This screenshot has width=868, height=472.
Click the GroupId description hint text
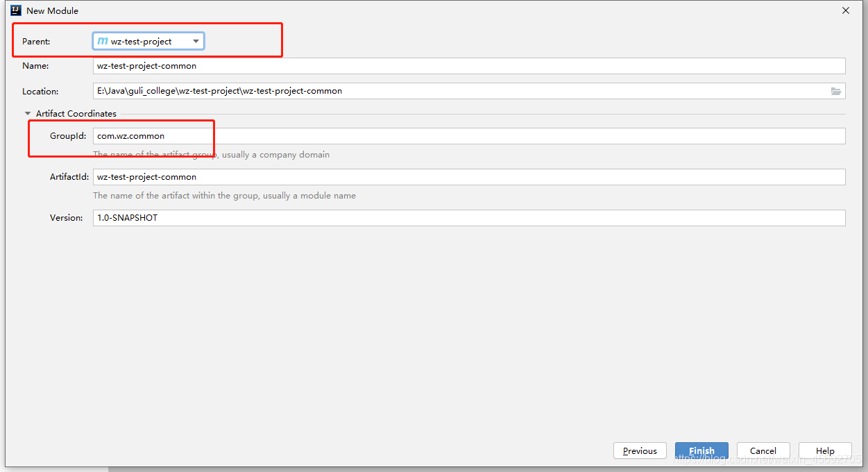tap(212, 155)
